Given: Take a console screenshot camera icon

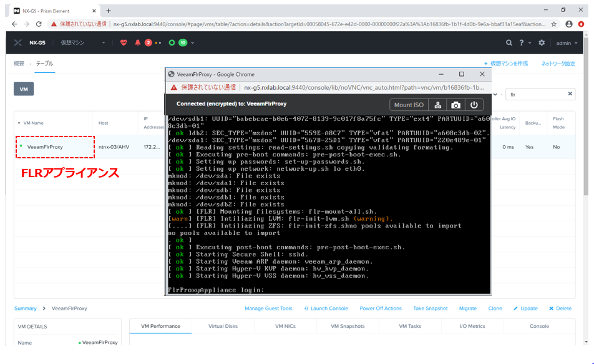Looking at the screenshot, I should pos(455,105).
